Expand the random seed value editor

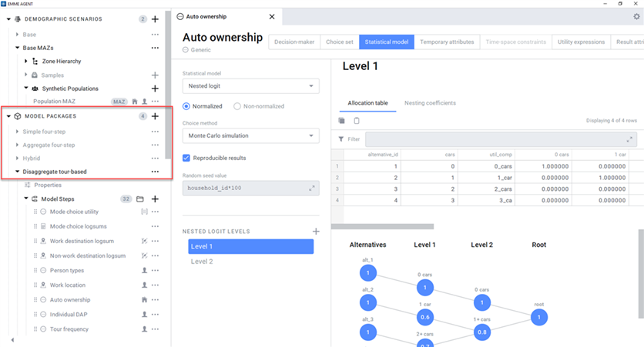[x=312, y=188]
